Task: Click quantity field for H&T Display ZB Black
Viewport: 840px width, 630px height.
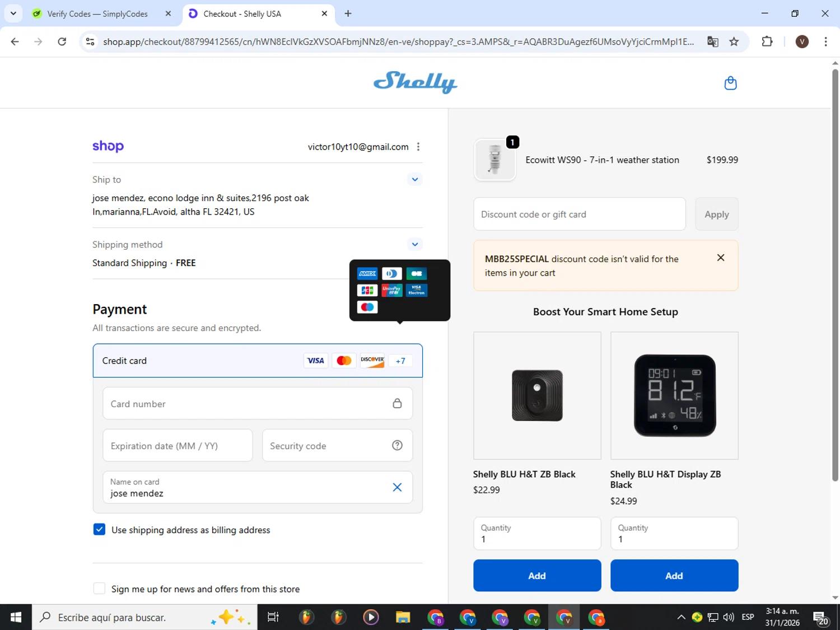Action: [674, 533]
